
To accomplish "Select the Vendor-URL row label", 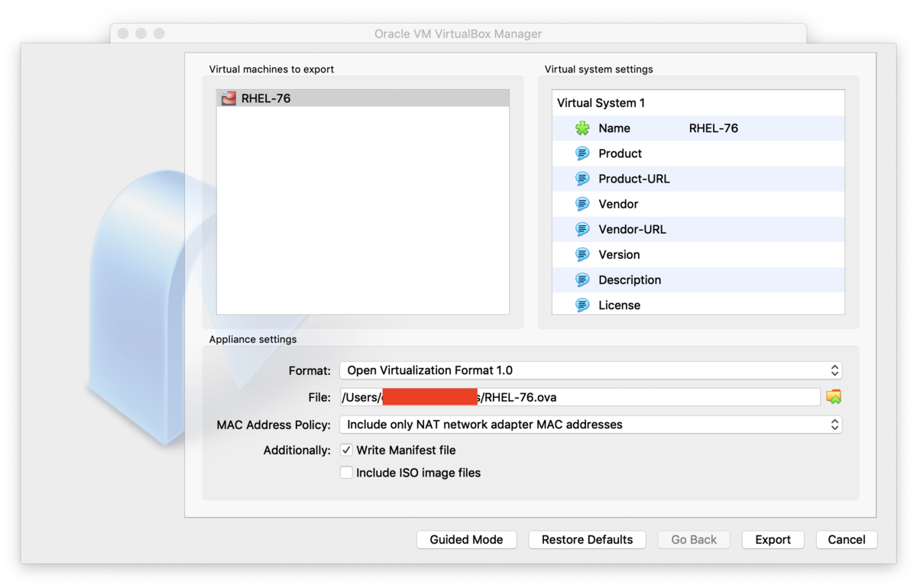I will (x=632, y=229).
